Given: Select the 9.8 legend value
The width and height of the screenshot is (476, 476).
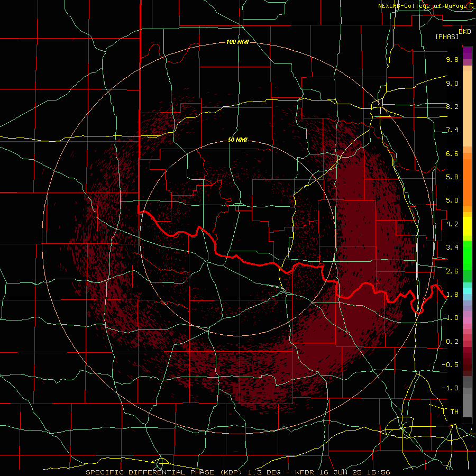Looking at the screenshot, I should [x=452, y=59].
